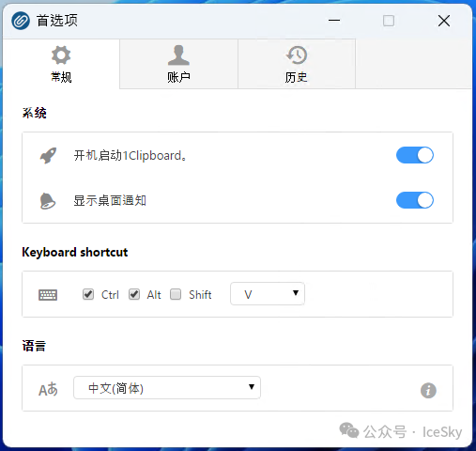Turn off 显示桌面通知 toggle
Viewport: 476px width, 451px height.
point(415,200)
